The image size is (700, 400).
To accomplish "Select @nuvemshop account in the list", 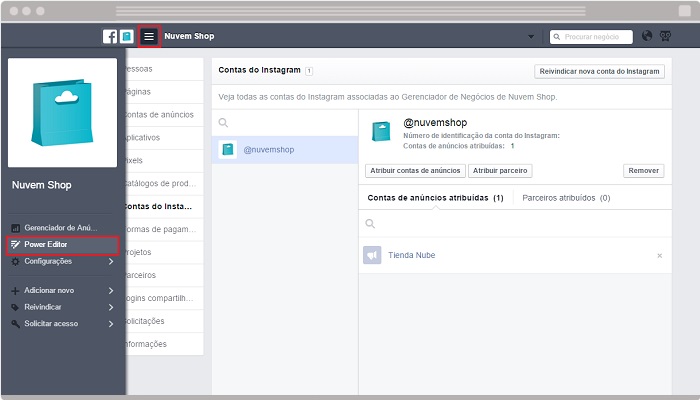I will (285, 150).
